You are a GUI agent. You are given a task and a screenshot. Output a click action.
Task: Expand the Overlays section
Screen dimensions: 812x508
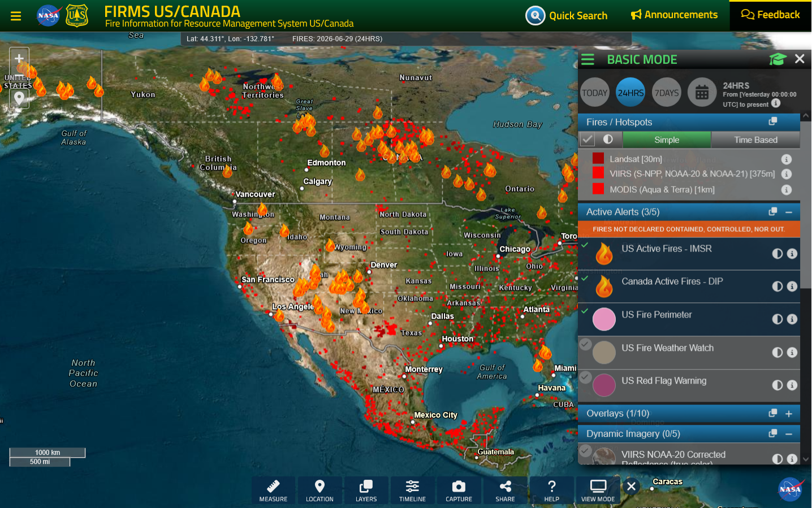point(789,414)
